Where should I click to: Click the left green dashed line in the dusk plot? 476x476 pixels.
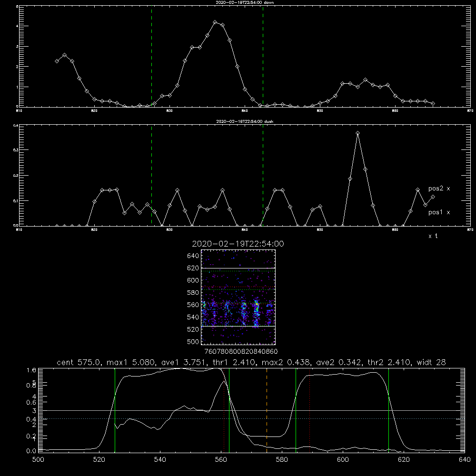[151, 176]
